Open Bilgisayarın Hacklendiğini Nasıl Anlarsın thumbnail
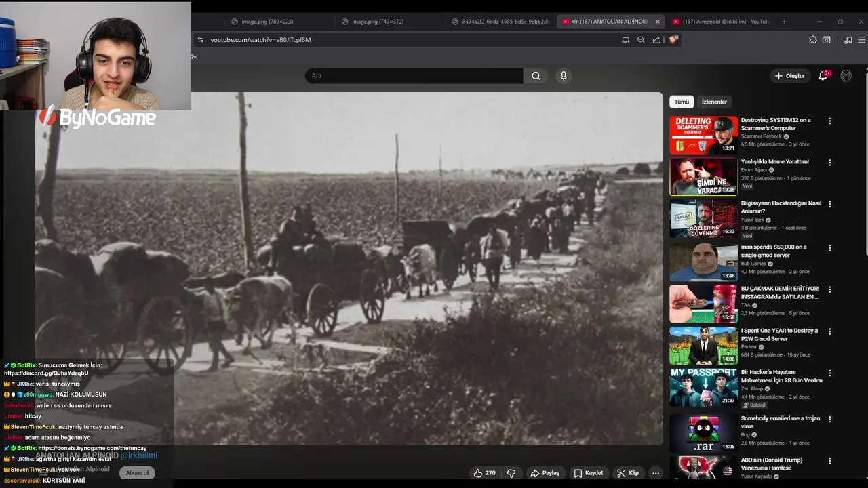 point(703,218)
